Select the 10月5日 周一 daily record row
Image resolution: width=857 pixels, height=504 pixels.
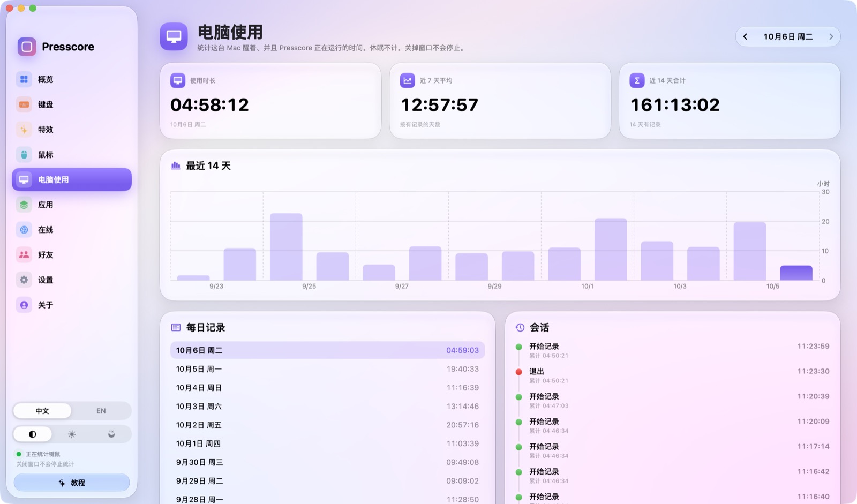[x=327, y=369]
